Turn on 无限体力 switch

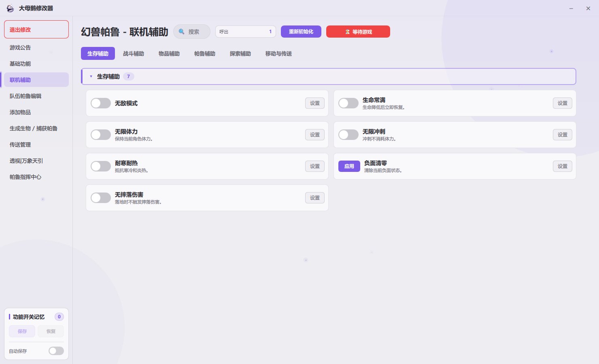coord(101,135)
